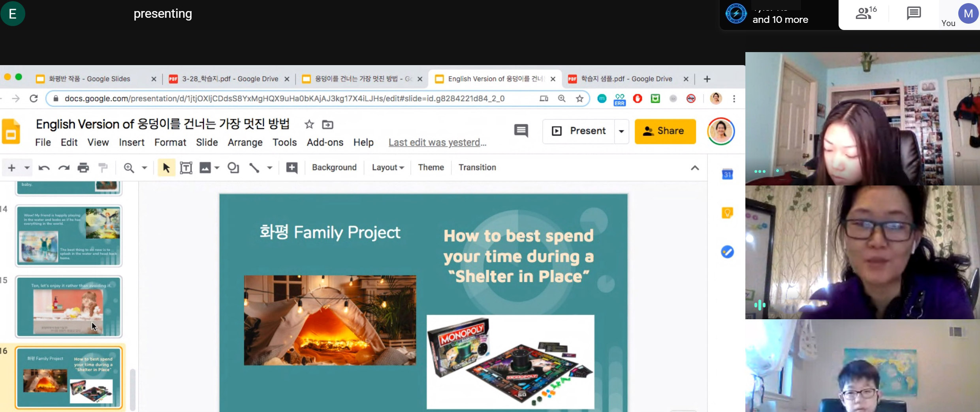Click the yellow Share button
This screenshot has height=412, width=980.
pyautogui.click(x=665, y=131)
